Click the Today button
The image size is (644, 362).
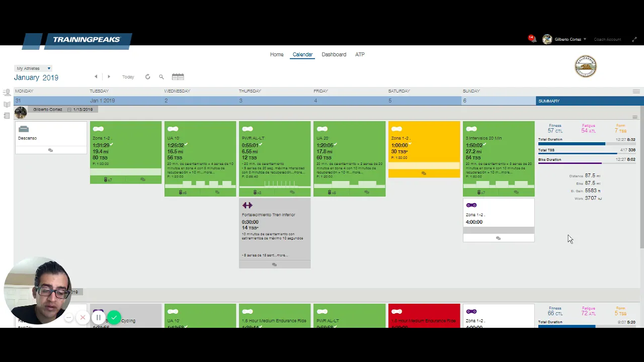point(128,77)
